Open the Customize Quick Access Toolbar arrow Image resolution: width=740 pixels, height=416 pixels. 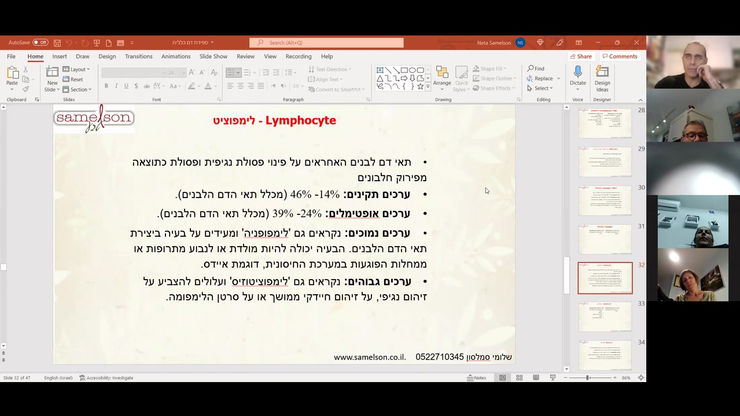[x=132, y=42]
